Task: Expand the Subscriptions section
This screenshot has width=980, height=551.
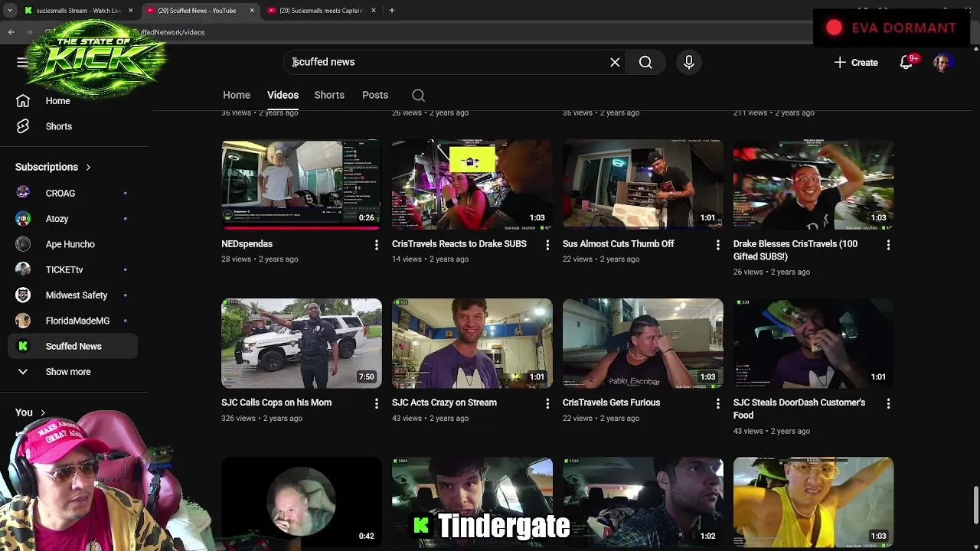Action: [53, 167]
